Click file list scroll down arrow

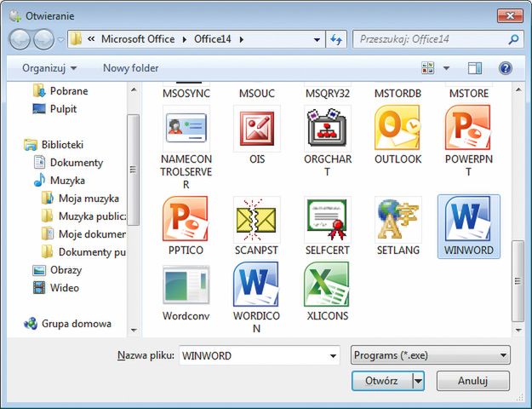click(518, 330)
